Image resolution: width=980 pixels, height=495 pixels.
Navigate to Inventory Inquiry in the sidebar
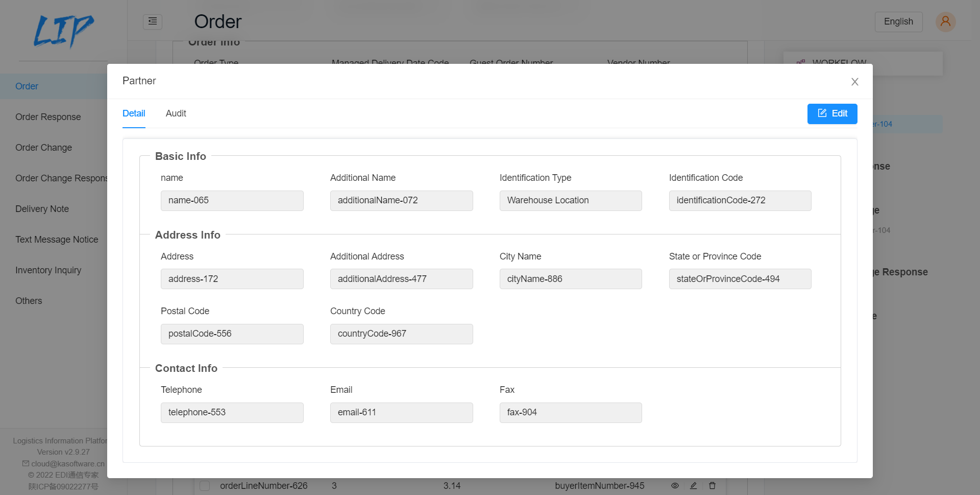[48, 270]
